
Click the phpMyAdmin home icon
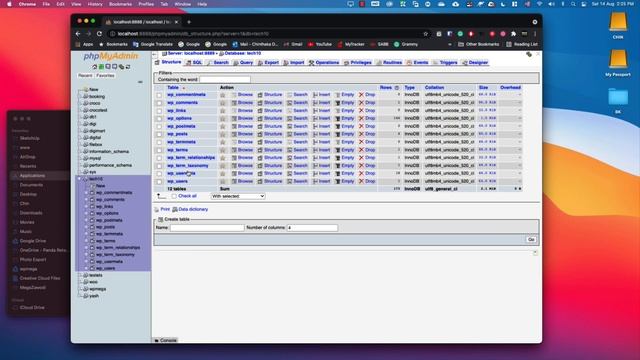94,67
